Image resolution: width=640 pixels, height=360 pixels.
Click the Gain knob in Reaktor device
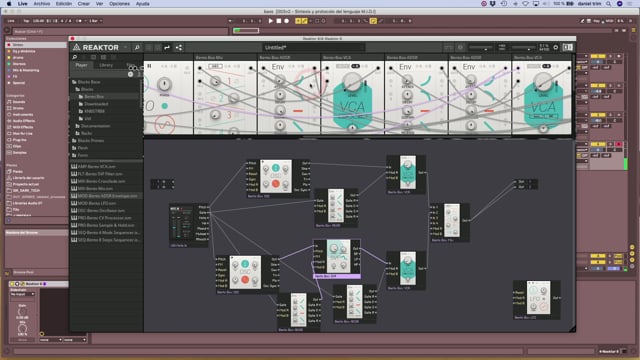coord(22,312)
